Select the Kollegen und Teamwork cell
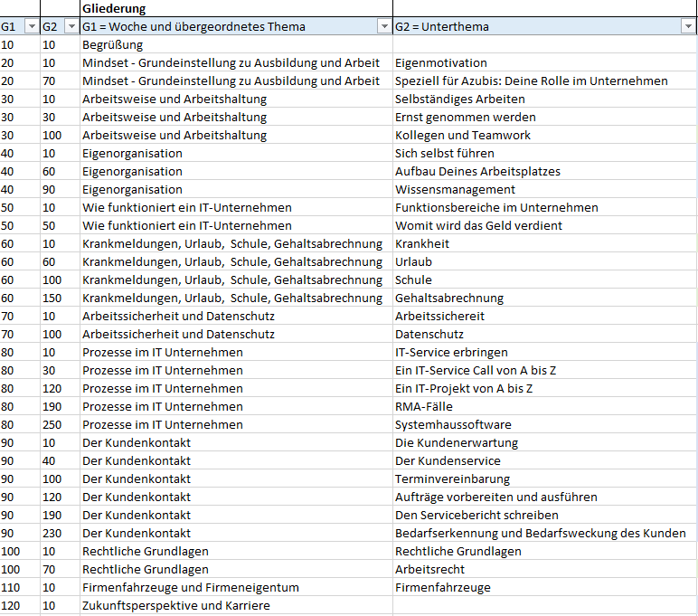This screenshot has height=616, width=698. click(544, 136)
